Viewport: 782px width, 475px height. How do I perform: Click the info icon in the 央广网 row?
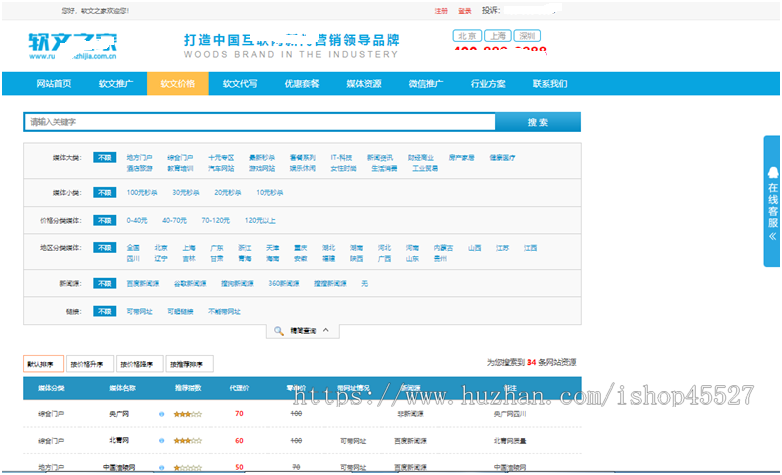(x=161, y=414)
